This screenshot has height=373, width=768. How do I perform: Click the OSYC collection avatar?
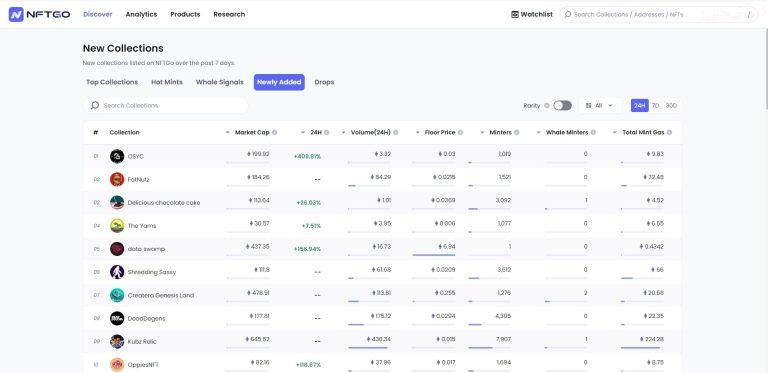pos(117,157)
